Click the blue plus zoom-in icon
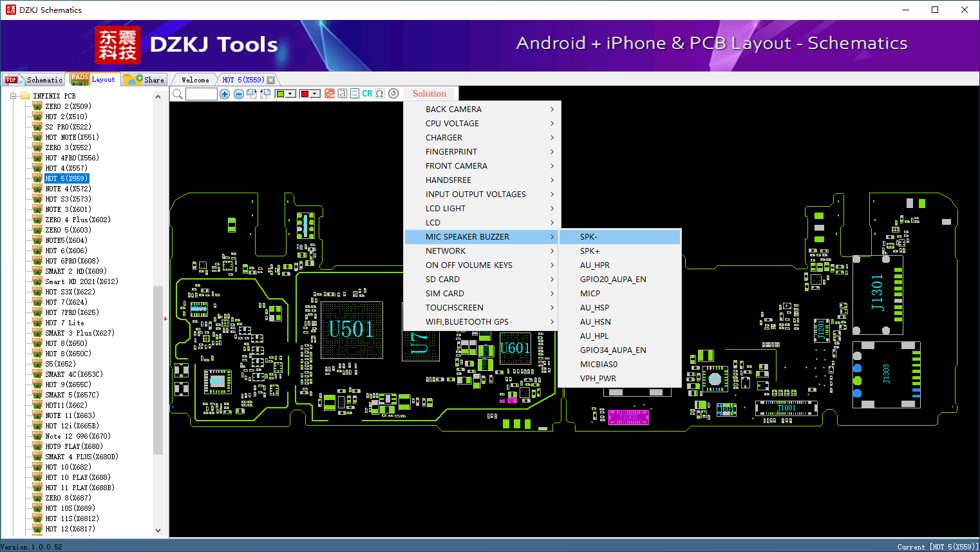 tap(225, 94)
